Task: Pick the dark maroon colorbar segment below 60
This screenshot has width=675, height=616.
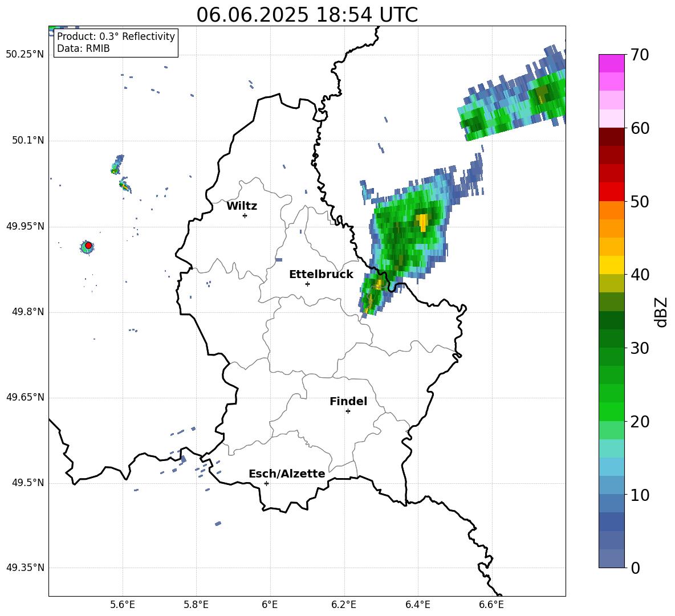Action: coord(611,137)
